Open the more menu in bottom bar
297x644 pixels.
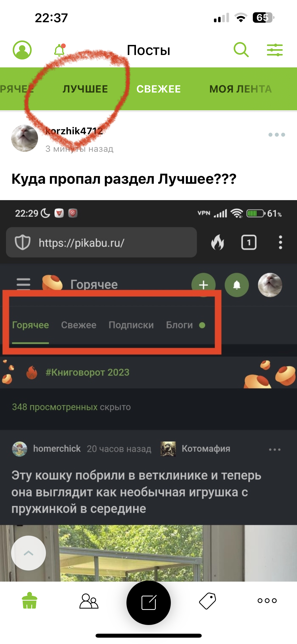coord(267,601)
